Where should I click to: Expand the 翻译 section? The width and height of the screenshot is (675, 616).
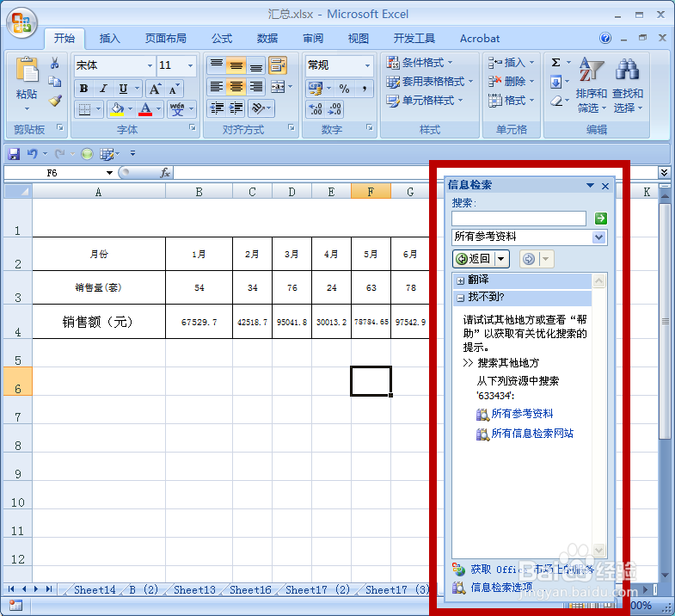coord(461,280)
